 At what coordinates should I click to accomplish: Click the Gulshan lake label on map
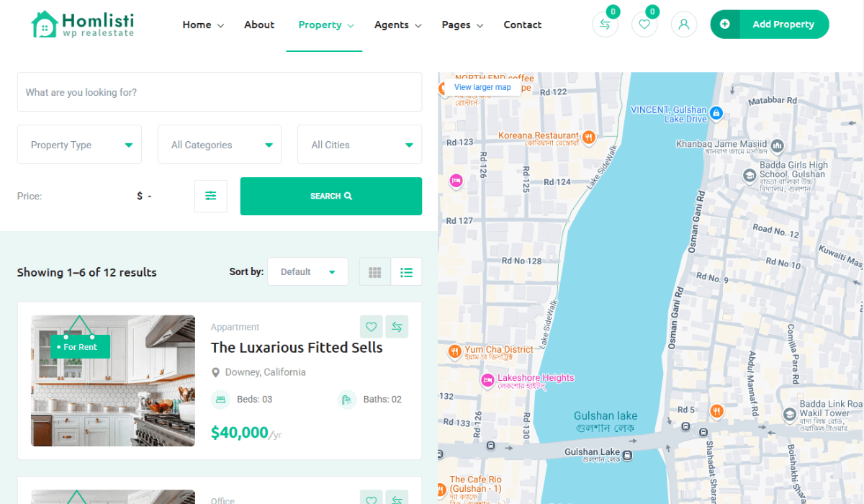coord(606,421)
